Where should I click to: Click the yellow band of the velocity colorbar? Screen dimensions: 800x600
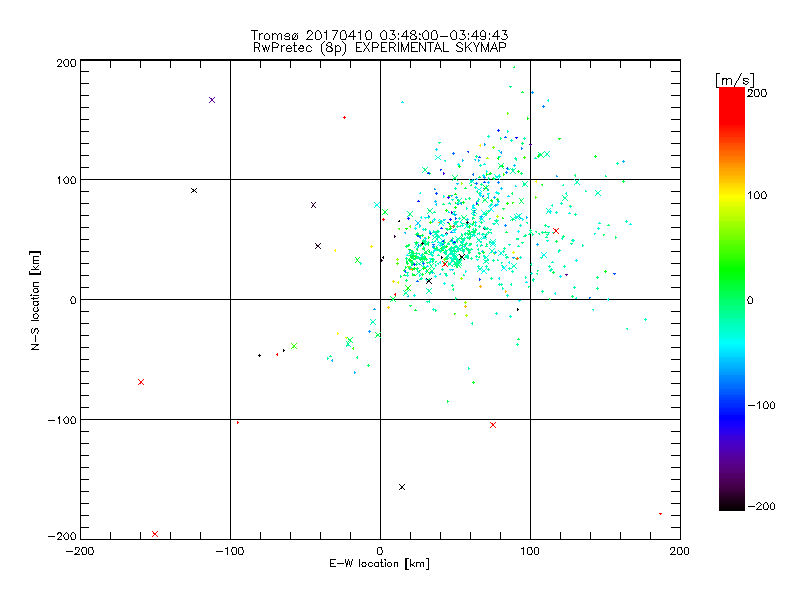click(732, 195)
